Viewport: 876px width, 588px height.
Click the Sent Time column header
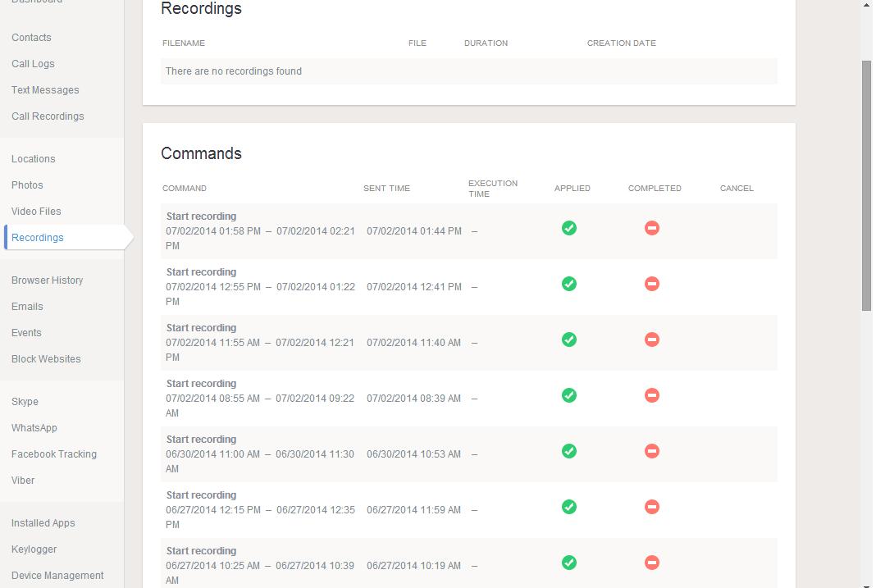386,189
